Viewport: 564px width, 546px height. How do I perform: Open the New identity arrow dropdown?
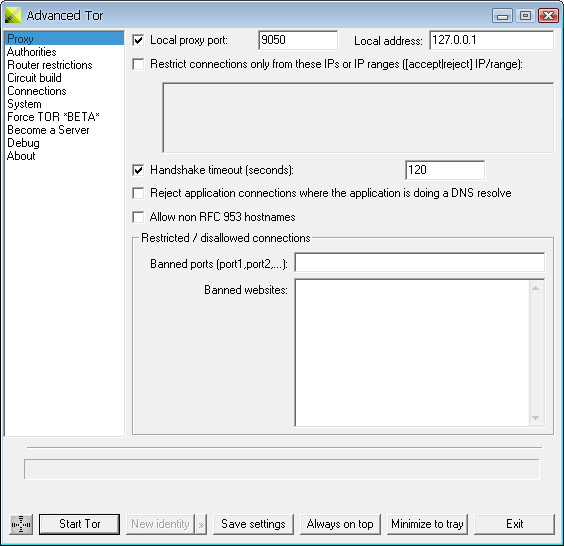[201, 524]
